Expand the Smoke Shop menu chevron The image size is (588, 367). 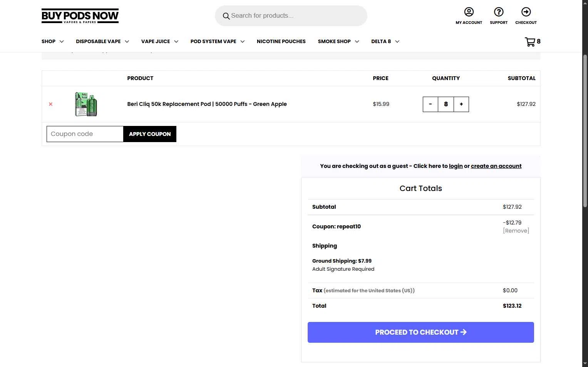pos(357,42)
